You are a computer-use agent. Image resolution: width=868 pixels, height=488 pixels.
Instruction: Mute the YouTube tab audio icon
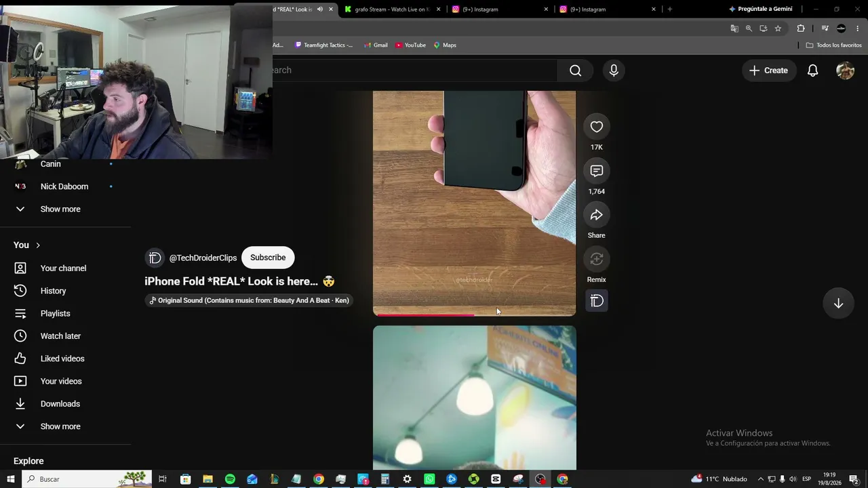[319, 9]
